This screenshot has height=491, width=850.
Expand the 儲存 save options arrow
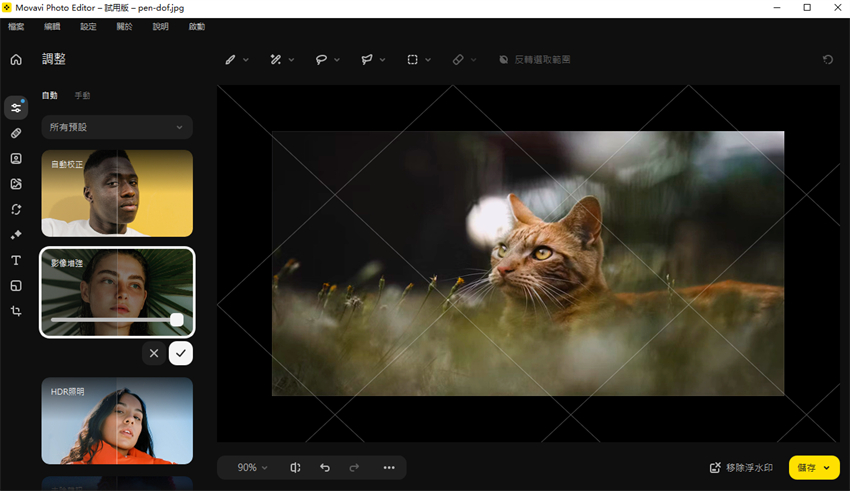pos(827,468)
